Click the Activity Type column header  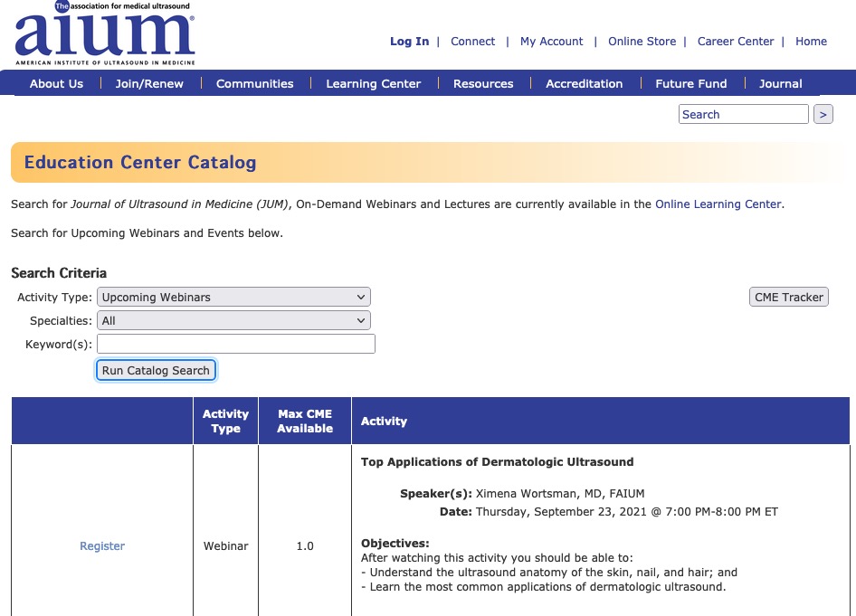pyautogui.click(x=225, y=421)
